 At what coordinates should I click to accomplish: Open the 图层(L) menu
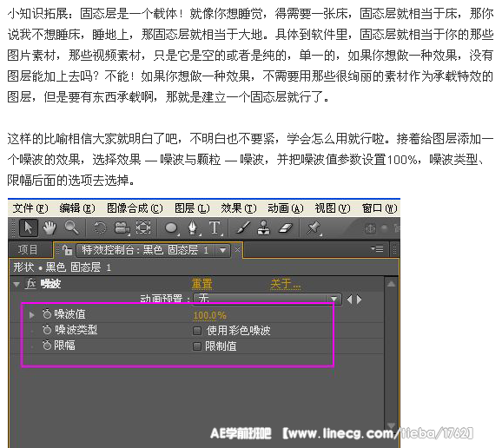192,208
